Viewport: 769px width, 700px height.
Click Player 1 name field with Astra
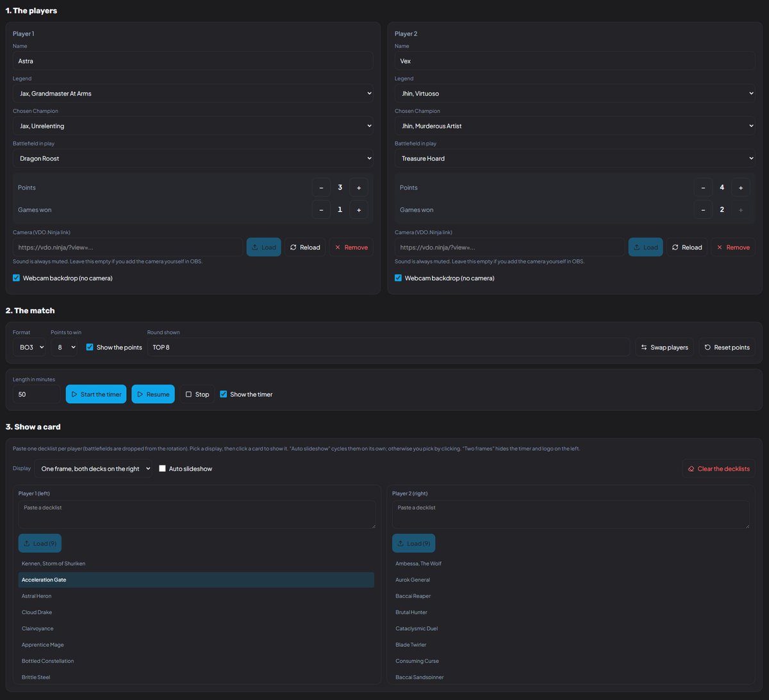click(193, 61)
